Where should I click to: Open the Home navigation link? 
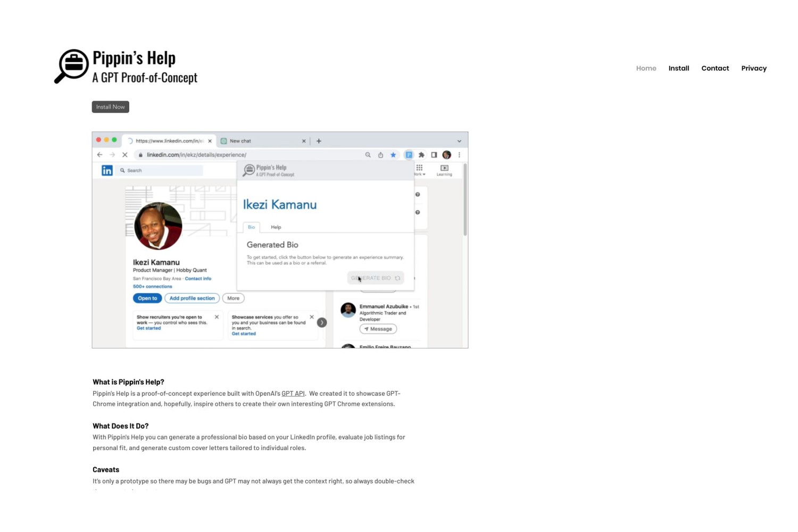(646, 68)
